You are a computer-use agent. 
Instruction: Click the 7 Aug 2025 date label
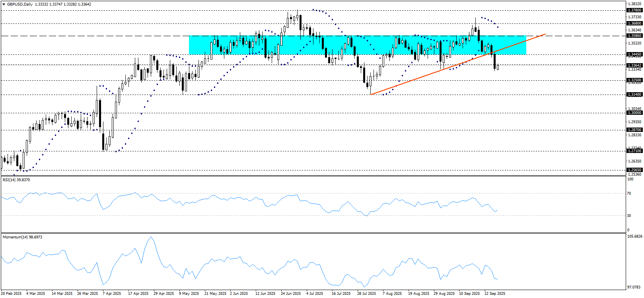[x=392, y=294]
